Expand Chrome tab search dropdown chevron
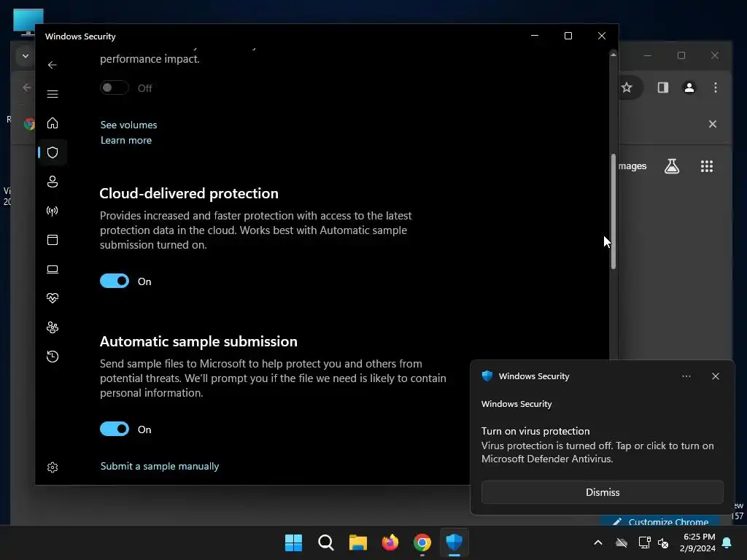Image resolution: width=747 pixels, height=560 pixels. [26, 56]
